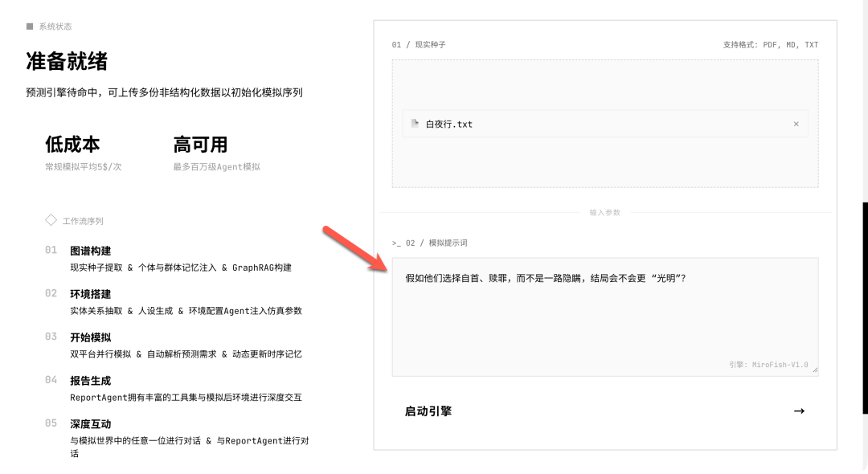The height and width of the screenshot is (474, 868).
Task: Click the square icon beside 系统状态
Action: coord(30,26)
